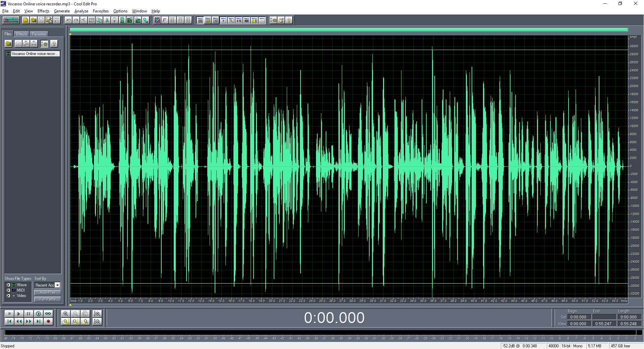This screenshot has height=349, width=644.
Task: Click the Files panel help question mark
Action: [54, 44]
